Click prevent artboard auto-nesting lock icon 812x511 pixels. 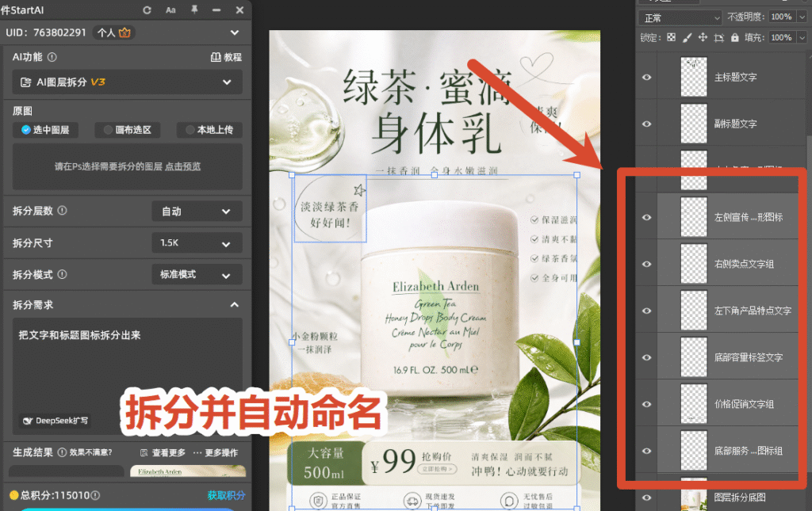point(718,38)
